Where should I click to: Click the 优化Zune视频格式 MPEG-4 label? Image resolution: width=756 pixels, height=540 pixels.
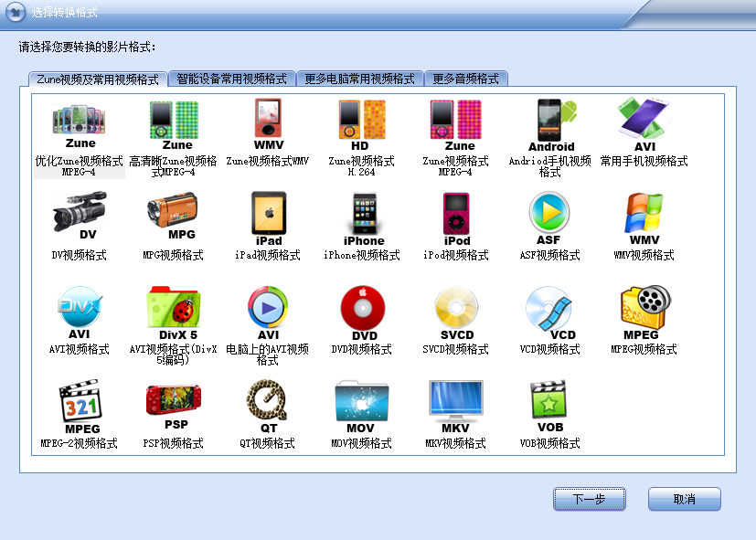79,166
